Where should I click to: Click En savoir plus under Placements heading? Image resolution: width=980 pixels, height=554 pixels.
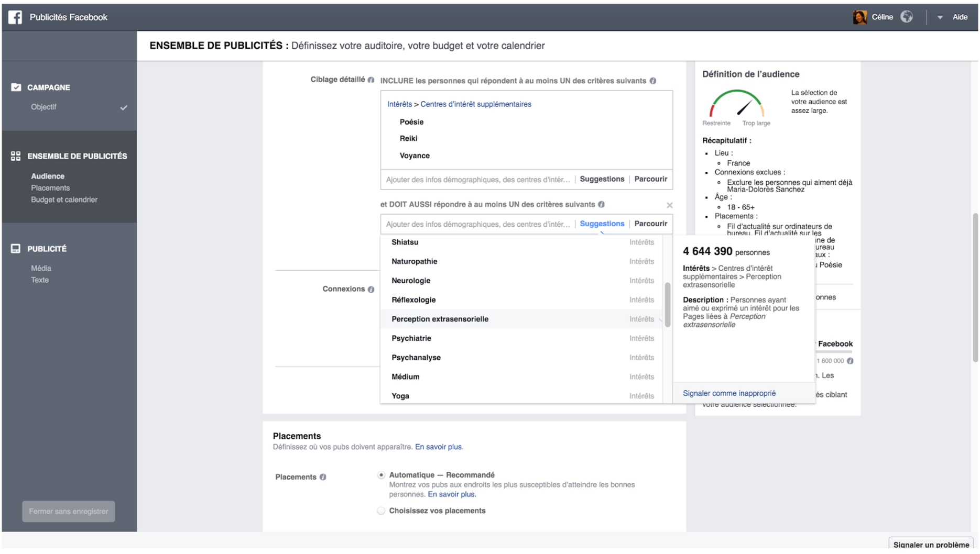coord(439,447)
